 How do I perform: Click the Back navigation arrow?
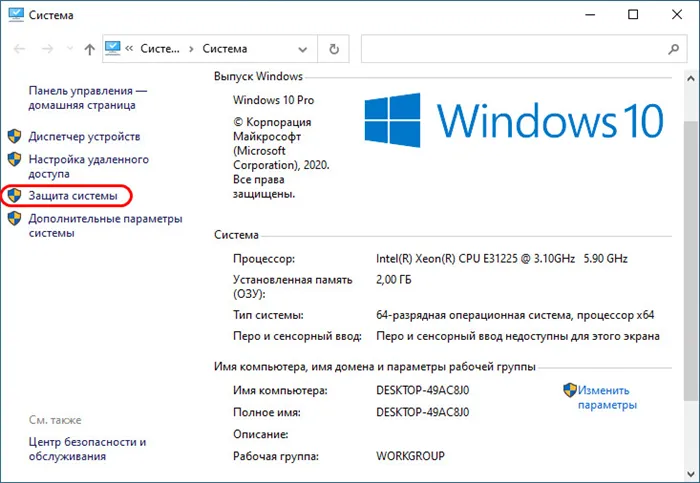pyautogui.click(x=19, y=49)
